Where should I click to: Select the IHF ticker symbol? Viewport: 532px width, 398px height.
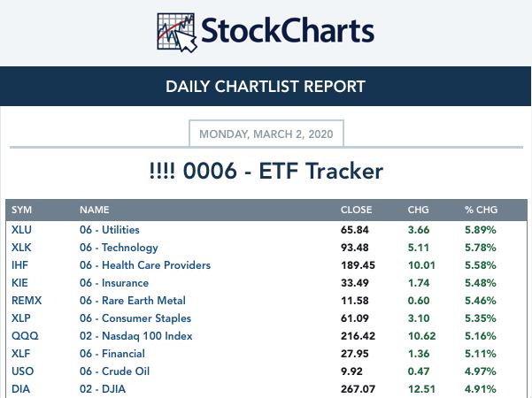pyautogui.click(x=19, y=265)
